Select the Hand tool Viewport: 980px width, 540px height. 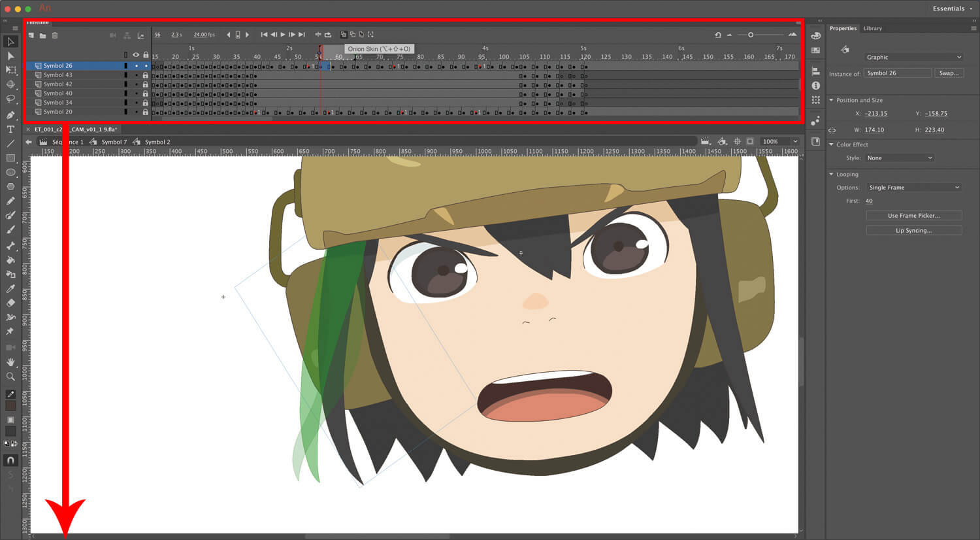click(10, 362)
